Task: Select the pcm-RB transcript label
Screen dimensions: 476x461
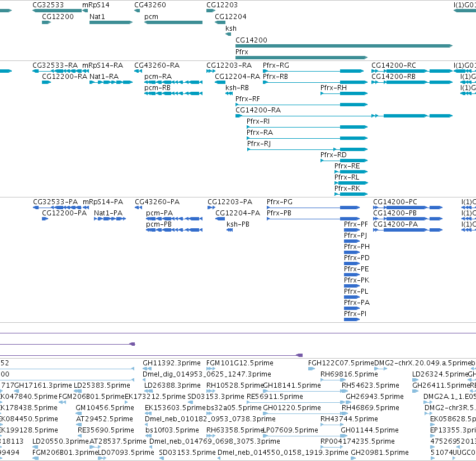Action: 157,88
